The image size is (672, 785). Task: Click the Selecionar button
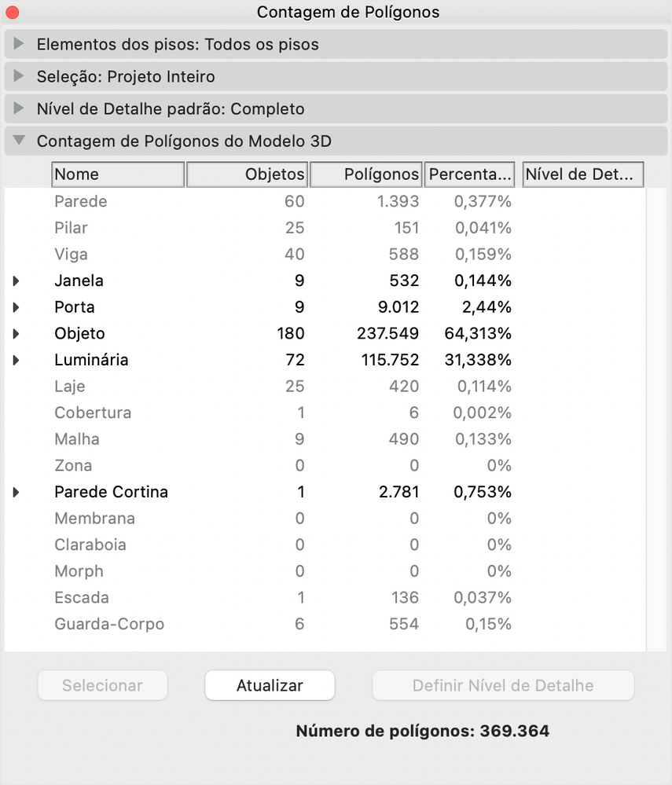pos(102,685)
